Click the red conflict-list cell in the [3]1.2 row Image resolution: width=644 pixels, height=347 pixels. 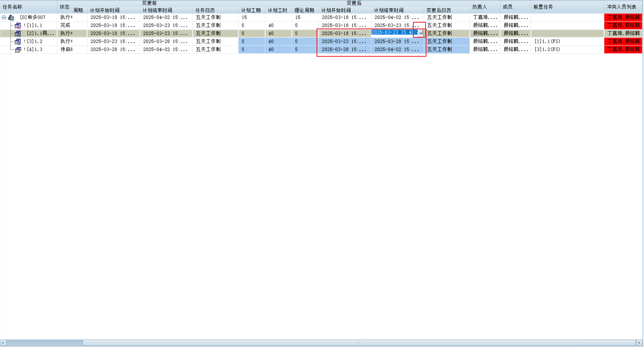(x=623, y=41)
